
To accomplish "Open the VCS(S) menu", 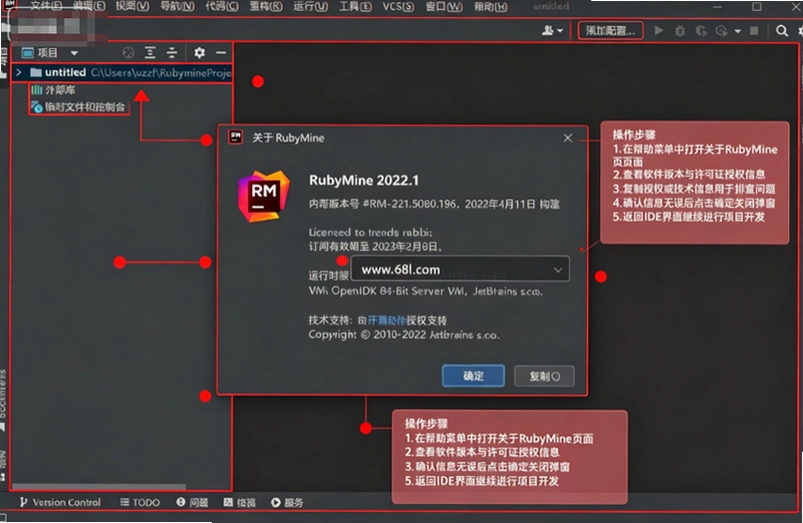I will point(398,6).
